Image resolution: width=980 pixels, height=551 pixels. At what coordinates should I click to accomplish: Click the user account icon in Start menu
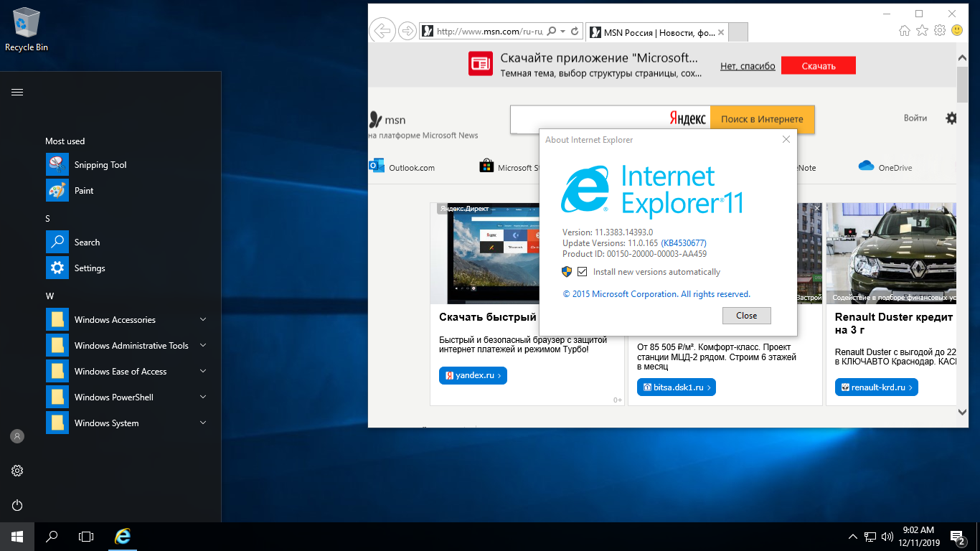point(17,436)
